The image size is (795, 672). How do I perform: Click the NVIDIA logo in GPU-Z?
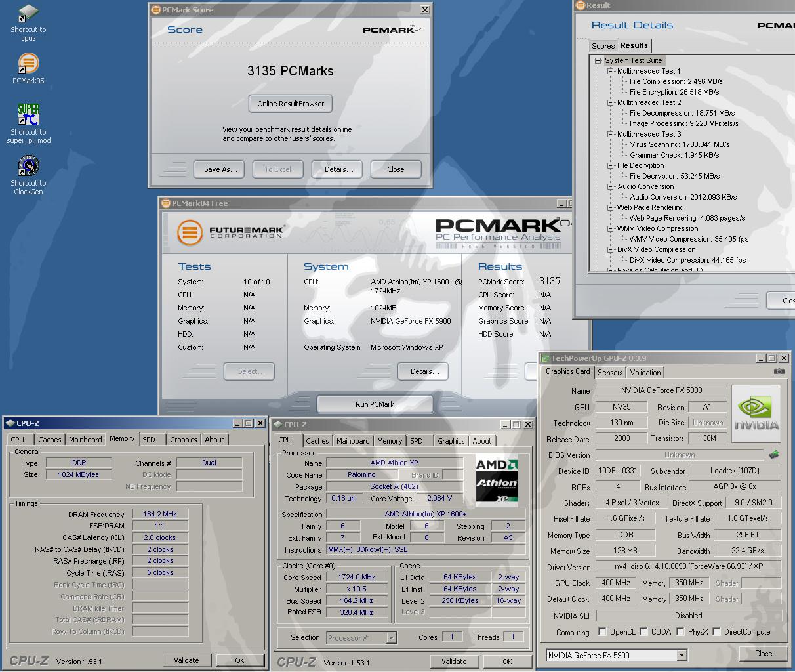click(756, 415)
